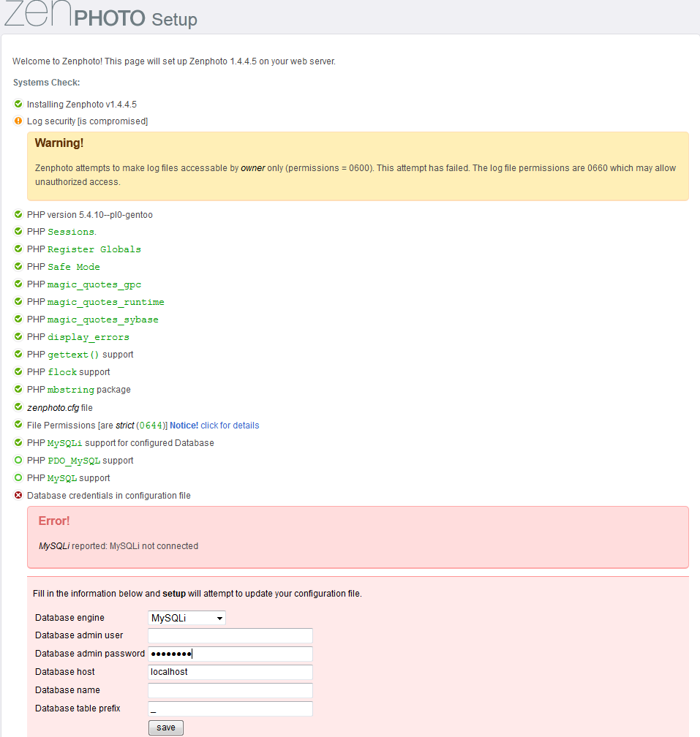Click the 'Safe Mode' green label
Screen dimensions: 700x737
click(74, 267)
